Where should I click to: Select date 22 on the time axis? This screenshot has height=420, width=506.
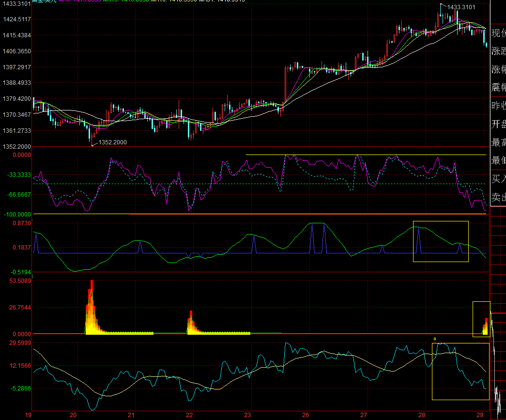click(189, 415)
